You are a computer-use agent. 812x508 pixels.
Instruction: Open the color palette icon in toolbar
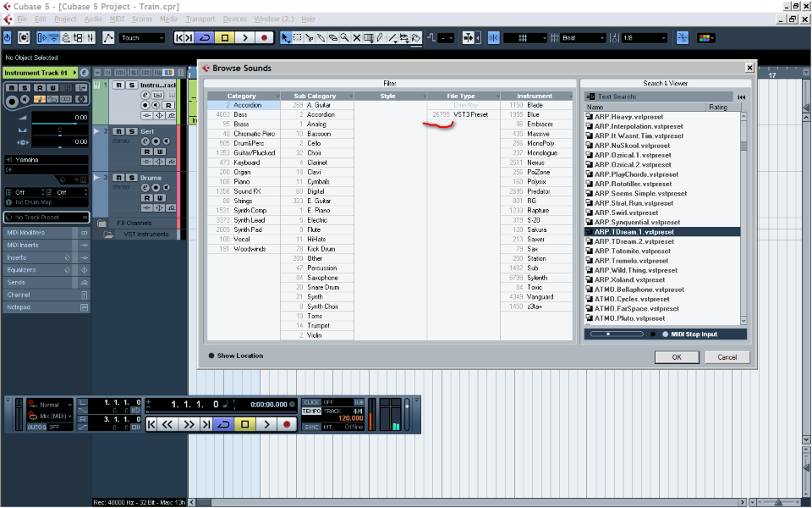[x=705, y=37]
